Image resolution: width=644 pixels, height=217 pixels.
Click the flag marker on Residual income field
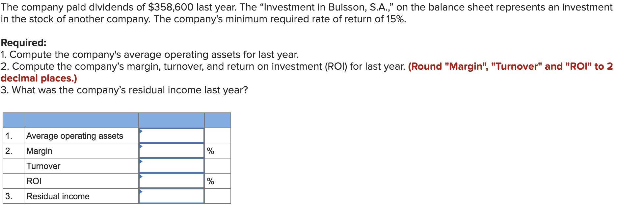point(141,191)
